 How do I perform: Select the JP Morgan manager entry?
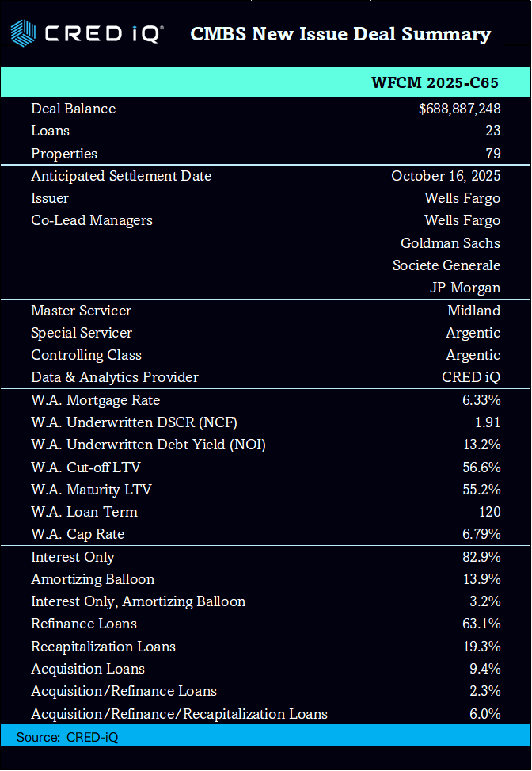pyautogui.click(x=465, y=288)
